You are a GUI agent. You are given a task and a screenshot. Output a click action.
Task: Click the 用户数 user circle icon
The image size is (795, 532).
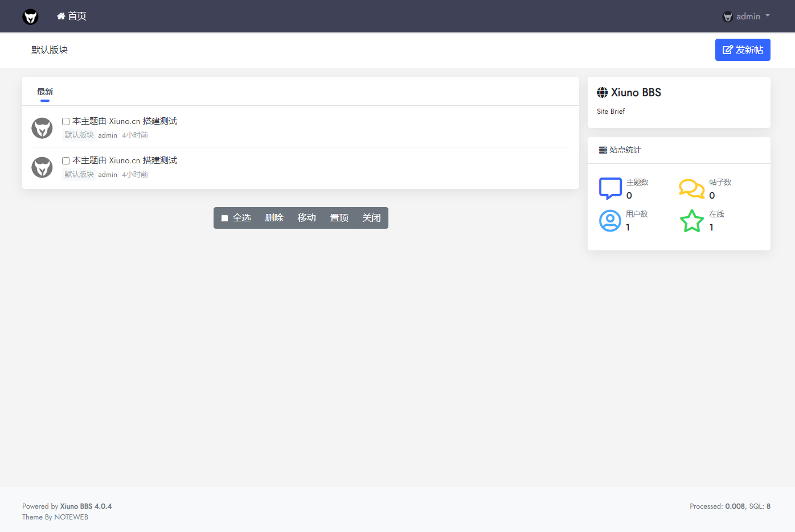tap(610, 221)
